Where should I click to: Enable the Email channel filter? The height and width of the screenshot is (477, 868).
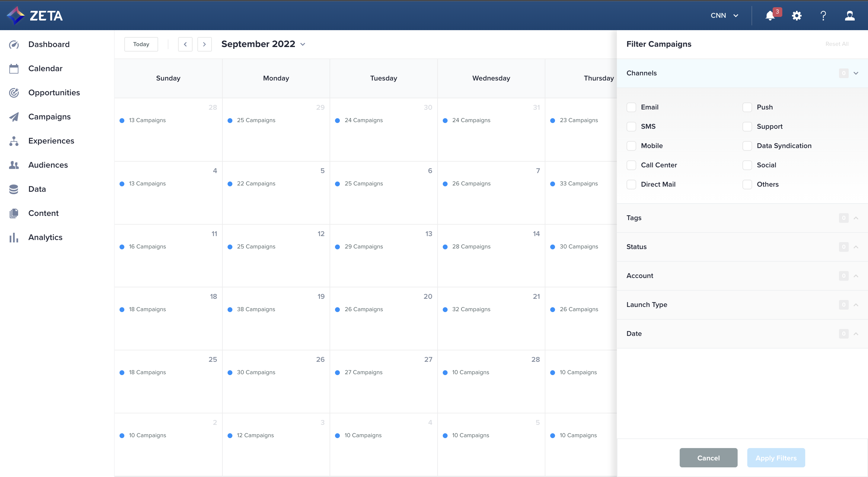[x=631, y=107]
